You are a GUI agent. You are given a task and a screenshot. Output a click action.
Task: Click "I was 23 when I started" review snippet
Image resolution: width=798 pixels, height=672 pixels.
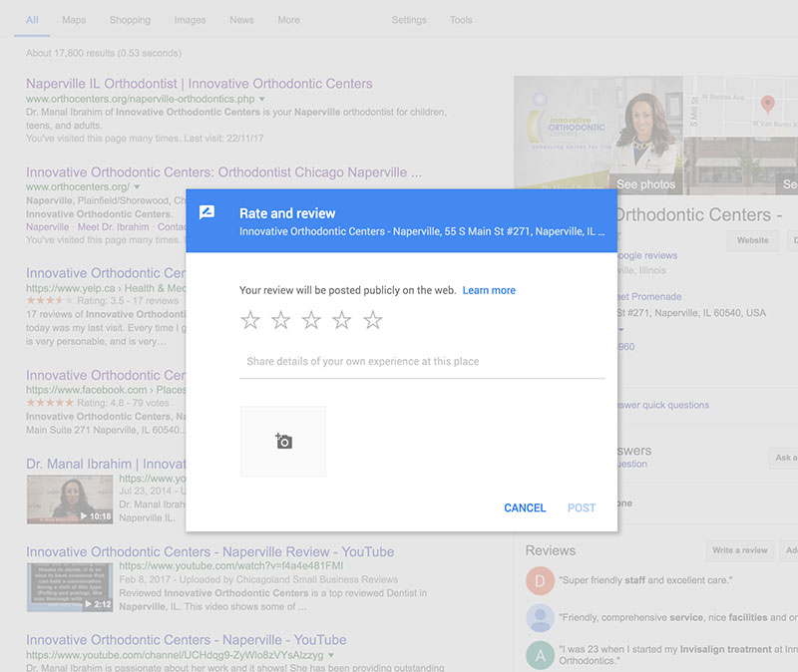click(678, 655)
